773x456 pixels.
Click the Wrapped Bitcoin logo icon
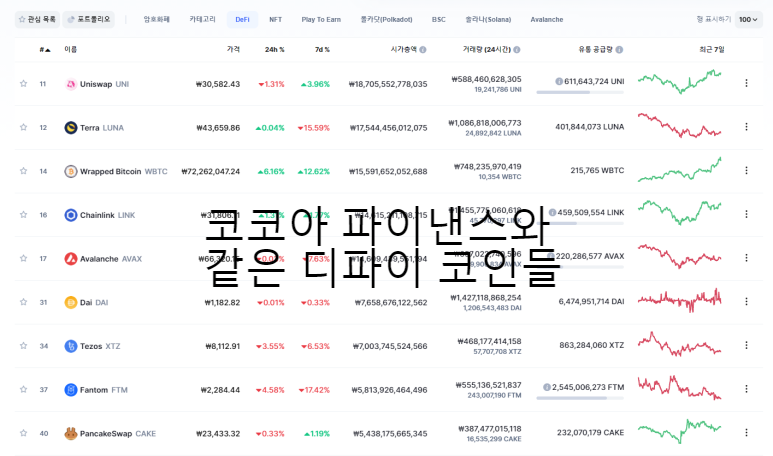70,172
